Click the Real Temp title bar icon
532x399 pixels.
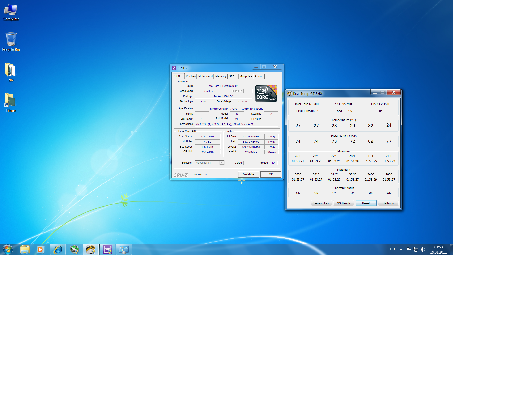pos(289,93)
